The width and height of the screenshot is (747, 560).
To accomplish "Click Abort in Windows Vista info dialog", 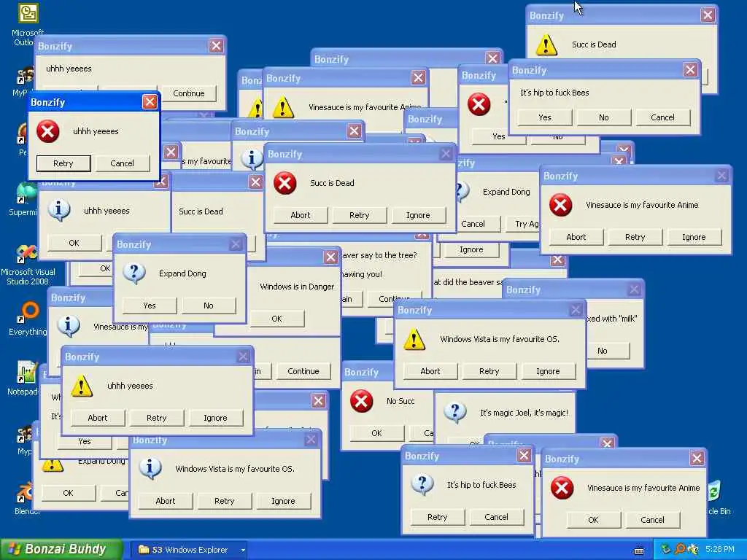I will point(166,501).
